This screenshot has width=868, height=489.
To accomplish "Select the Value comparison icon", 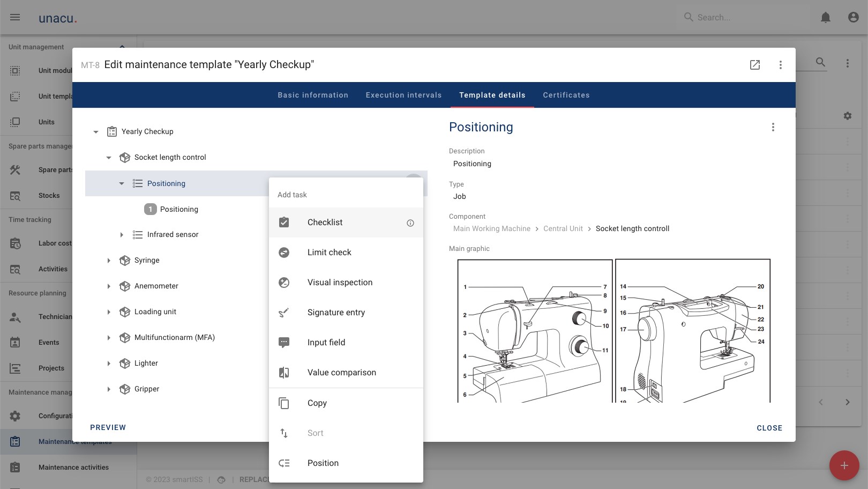I will (x=284, y=373).
